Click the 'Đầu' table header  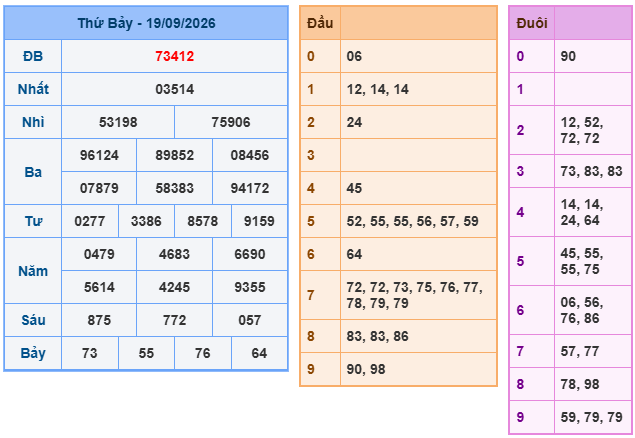click(x=320, y=23)
